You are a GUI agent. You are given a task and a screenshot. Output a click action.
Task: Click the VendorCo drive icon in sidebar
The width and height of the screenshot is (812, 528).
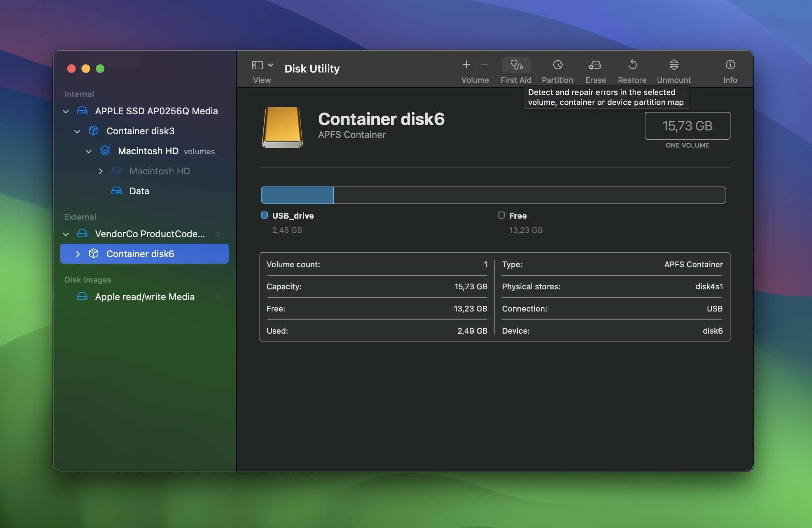(x=82, y=234)
